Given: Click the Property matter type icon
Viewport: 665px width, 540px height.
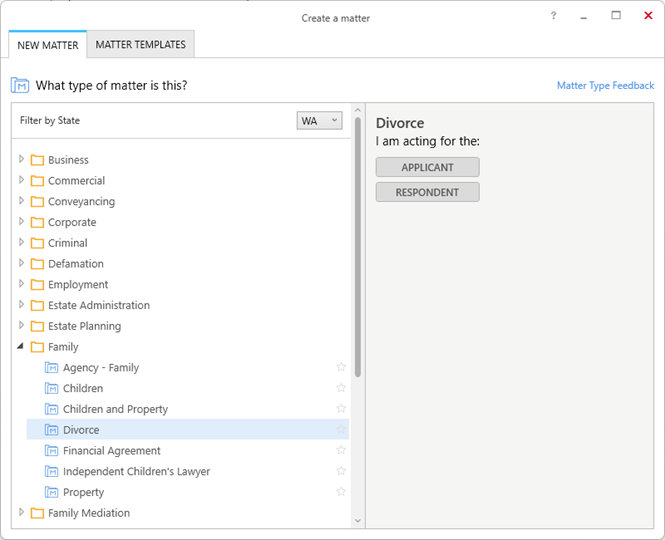Looking at the screenshot, I should click(51, 492).
